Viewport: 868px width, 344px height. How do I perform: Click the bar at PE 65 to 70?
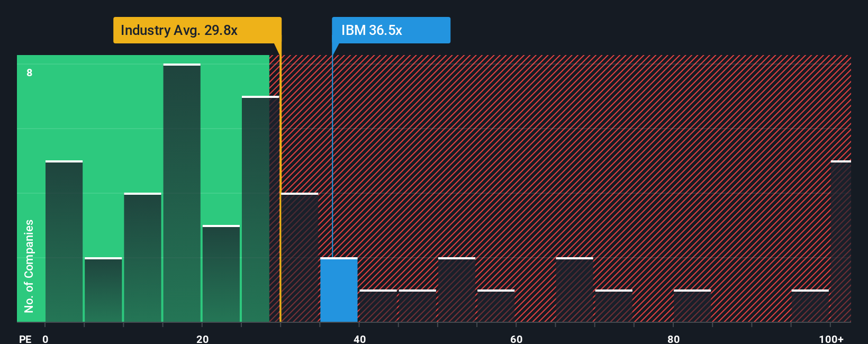(x=574, y=289)
